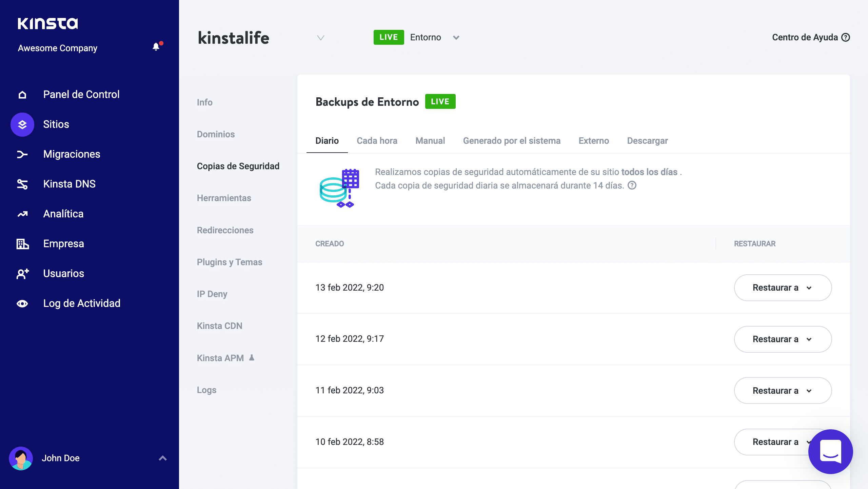Click the Empresa building icon
868x489 pixels.
tap(22, 244)
